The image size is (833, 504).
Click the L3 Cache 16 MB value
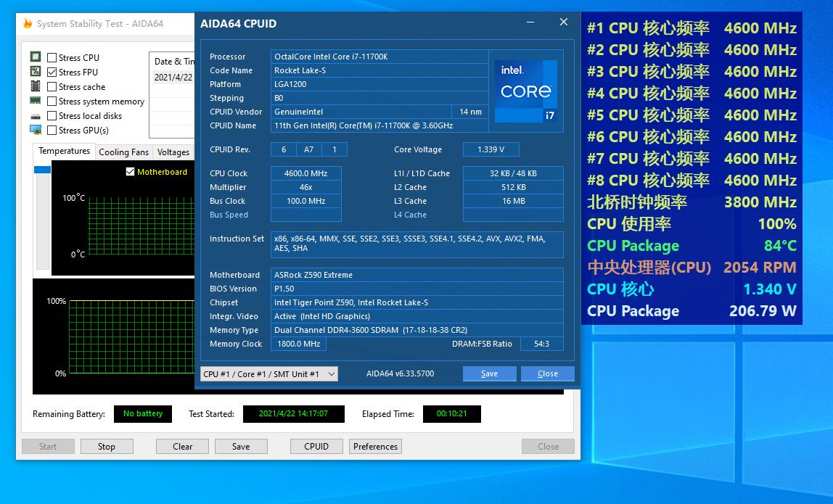[x=513, y=201]
